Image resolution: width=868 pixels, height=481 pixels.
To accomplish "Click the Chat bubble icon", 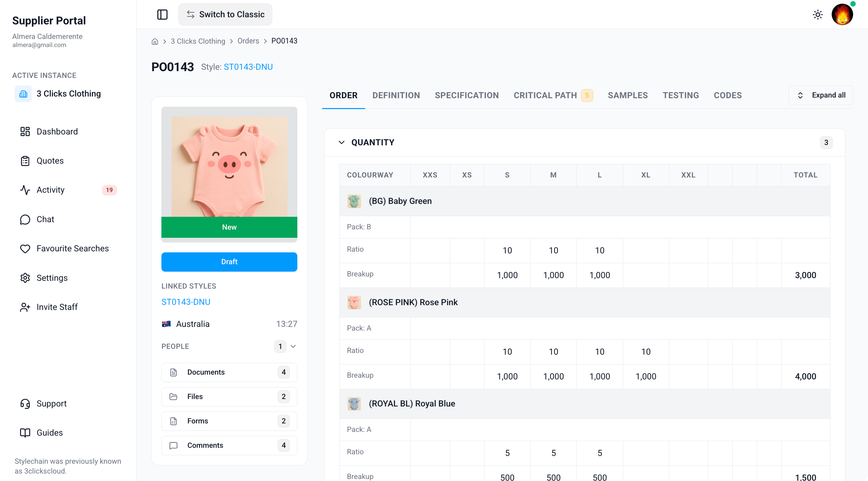I will click(x=25, y=219).
